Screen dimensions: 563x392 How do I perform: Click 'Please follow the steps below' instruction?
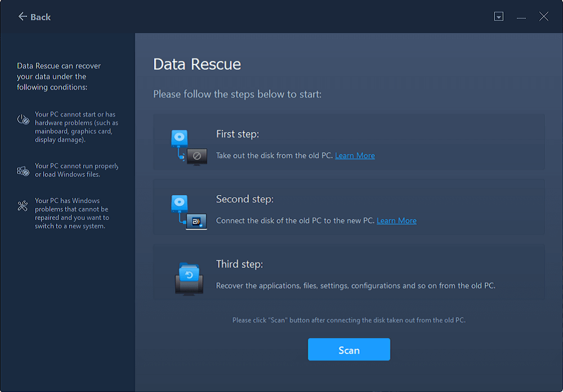tap(237, 94)
